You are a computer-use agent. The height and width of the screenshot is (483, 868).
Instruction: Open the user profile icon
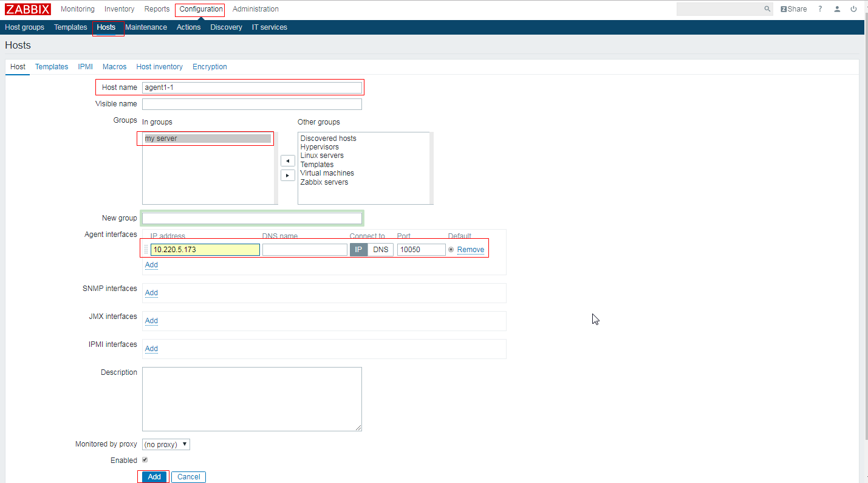click(837, 9)
